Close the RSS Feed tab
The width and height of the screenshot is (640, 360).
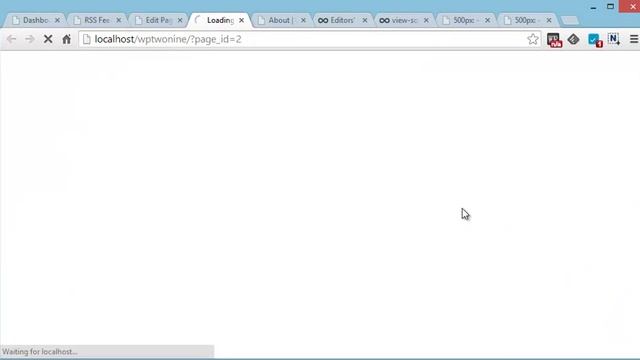click(x=119, y=20)
